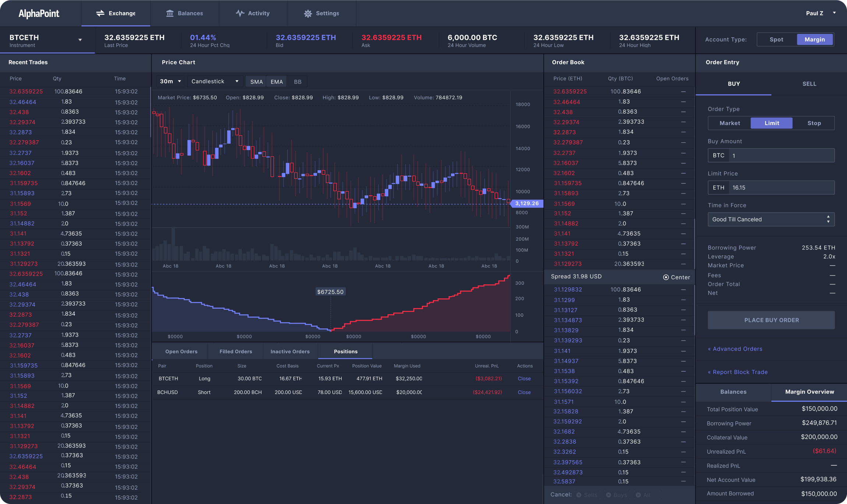Open the BTCETH instrument dropdown
Screen dimensions: 847x504
pyautogui.click(x=80, y=40)
